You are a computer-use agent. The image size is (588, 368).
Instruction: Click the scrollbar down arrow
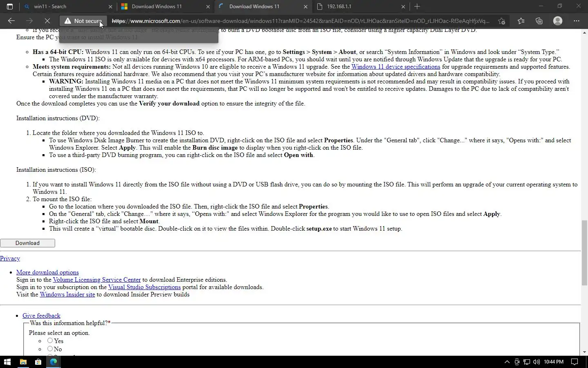coord(584,352)
